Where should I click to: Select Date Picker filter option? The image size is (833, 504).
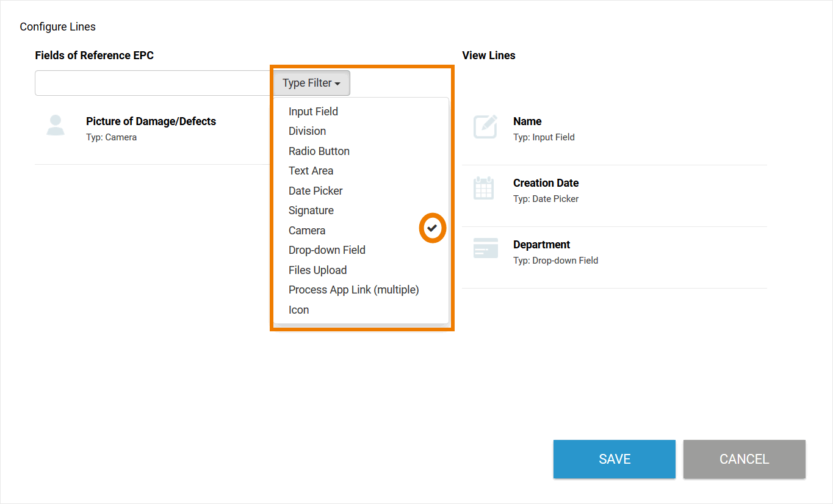316,191
